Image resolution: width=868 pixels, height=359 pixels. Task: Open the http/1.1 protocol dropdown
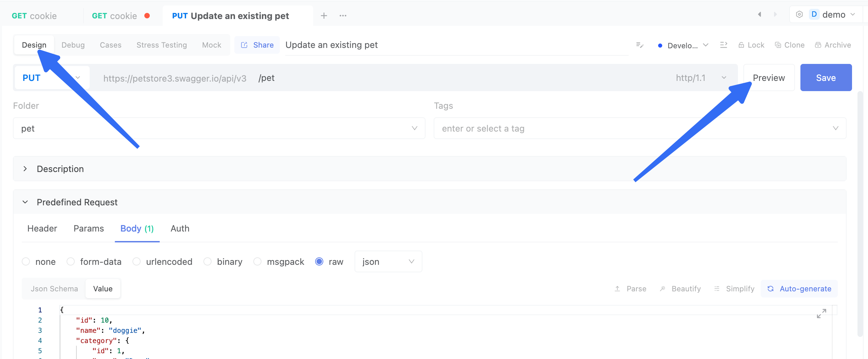(x=701, y=78)
